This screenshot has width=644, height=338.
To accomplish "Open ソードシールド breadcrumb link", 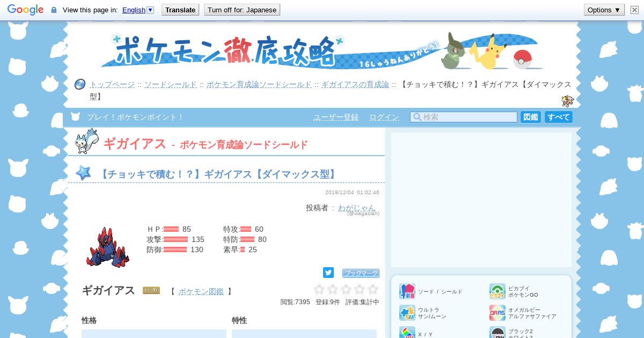I will (171, 84).
